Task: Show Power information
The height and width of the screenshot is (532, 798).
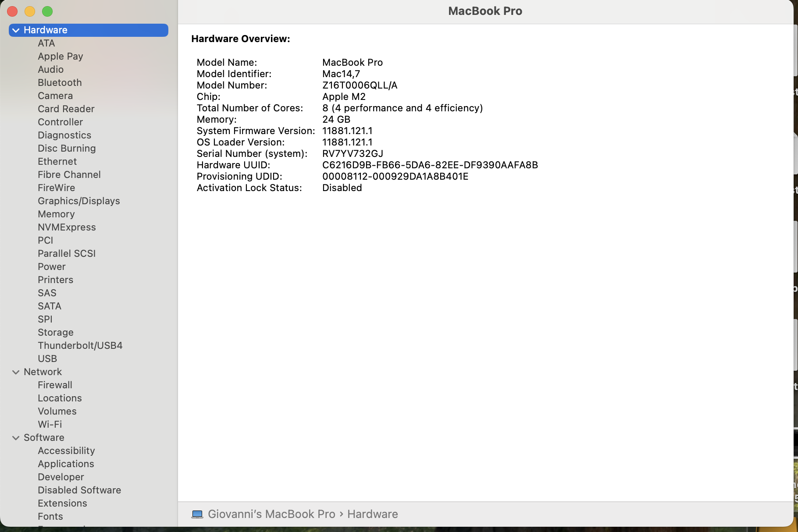Action: pyautogui.click(x=52, y=267)
